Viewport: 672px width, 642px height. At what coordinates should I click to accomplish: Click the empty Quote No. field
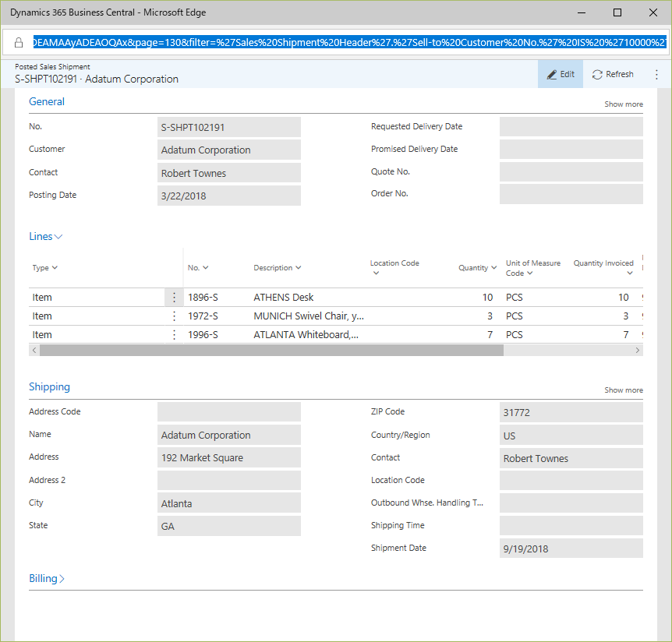click(x=571, y=171)
